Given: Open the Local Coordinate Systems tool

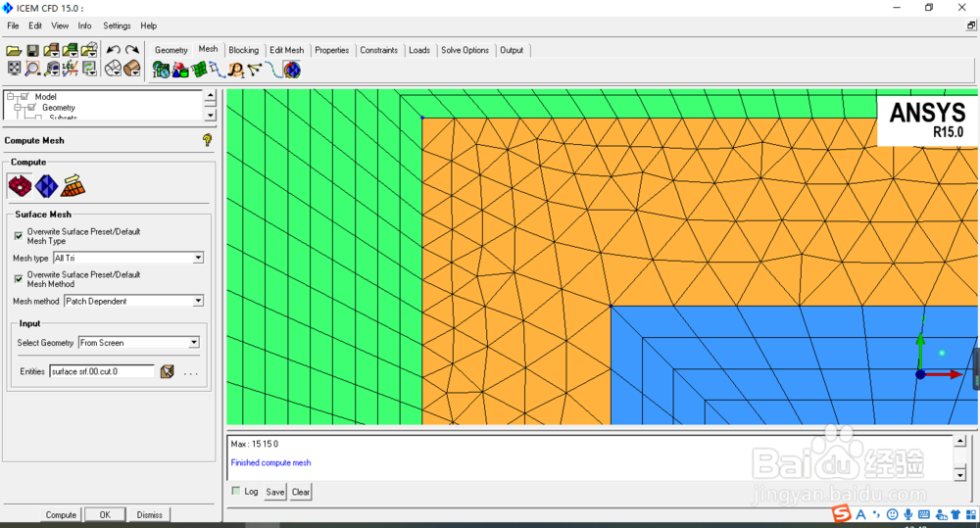Looking at the screenshot, I should point(70,69).
